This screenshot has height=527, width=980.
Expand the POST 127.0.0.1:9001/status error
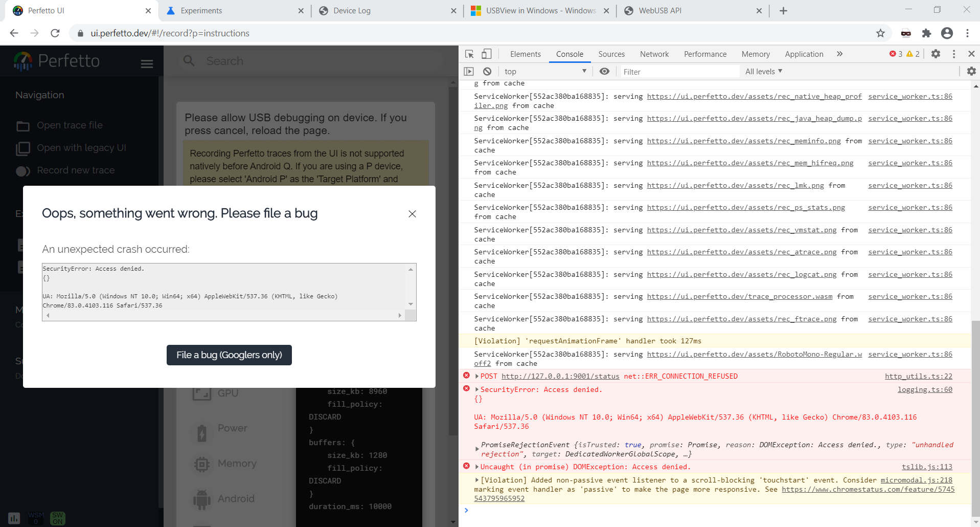477,377
